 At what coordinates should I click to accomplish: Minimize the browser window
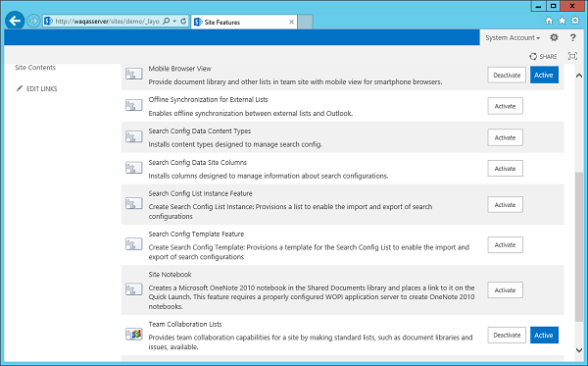pyautogui.click(x=538, y=6)
